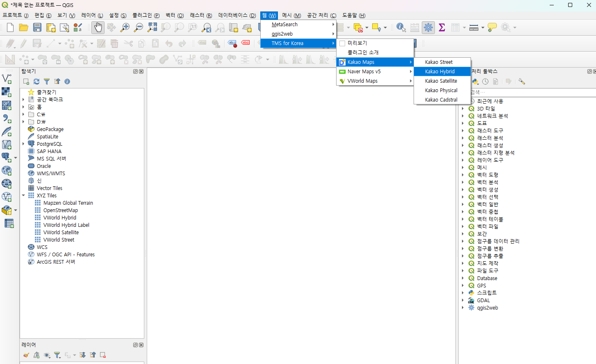This screenshot has height=364, width=596.
Task: Click the Zoom Out magnifier tool
Action: [139, 27]
